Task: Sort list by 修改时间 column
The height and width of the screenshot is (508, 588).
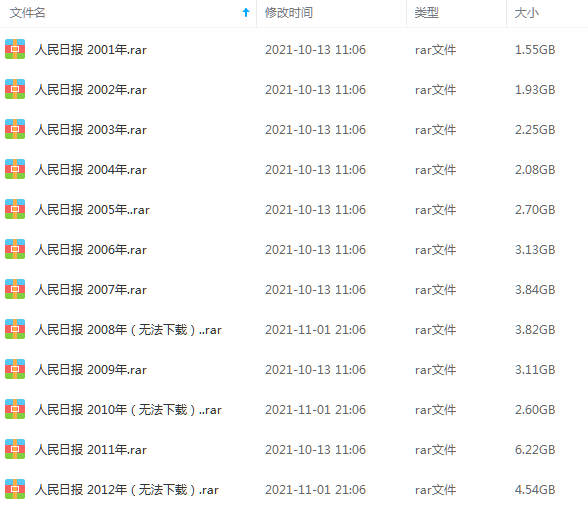Action: click(x=289, y=13)
